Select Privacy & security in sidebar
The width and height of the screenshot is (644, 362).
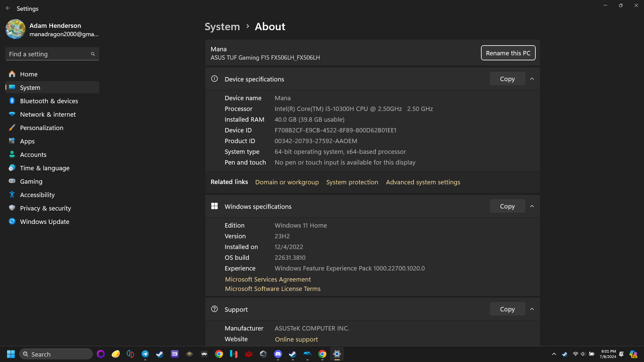point(46,208)
